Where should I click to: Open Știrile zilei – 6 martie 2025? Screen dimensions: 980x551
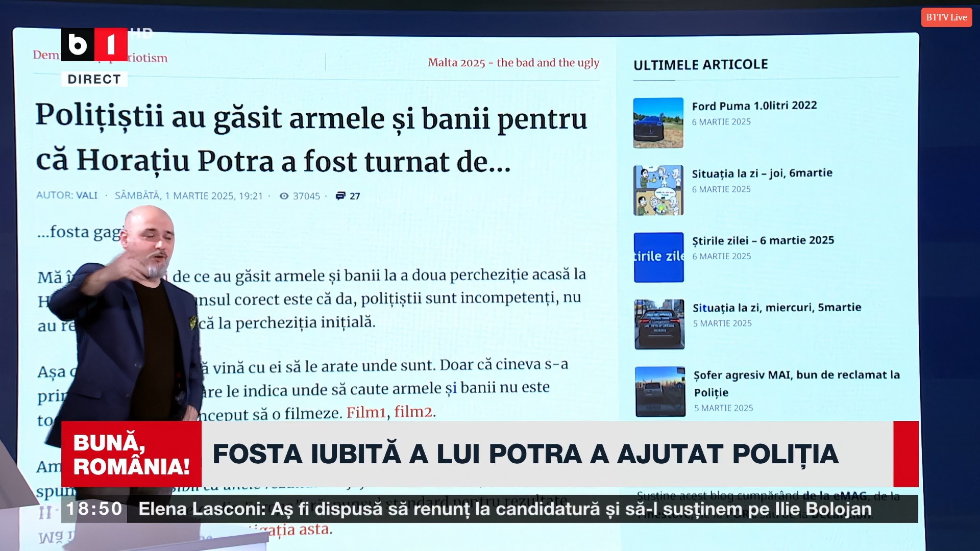(763, 240)
